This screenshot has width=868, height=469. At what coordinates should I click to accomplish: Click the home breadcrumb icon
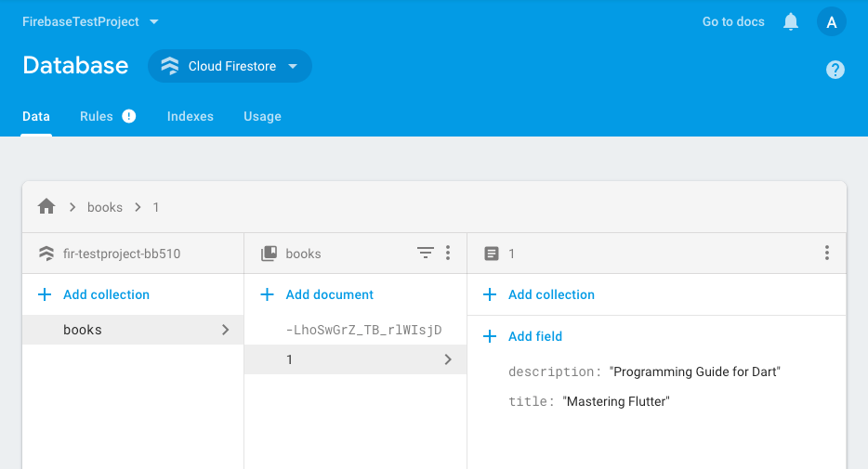[x=46, y=207]
